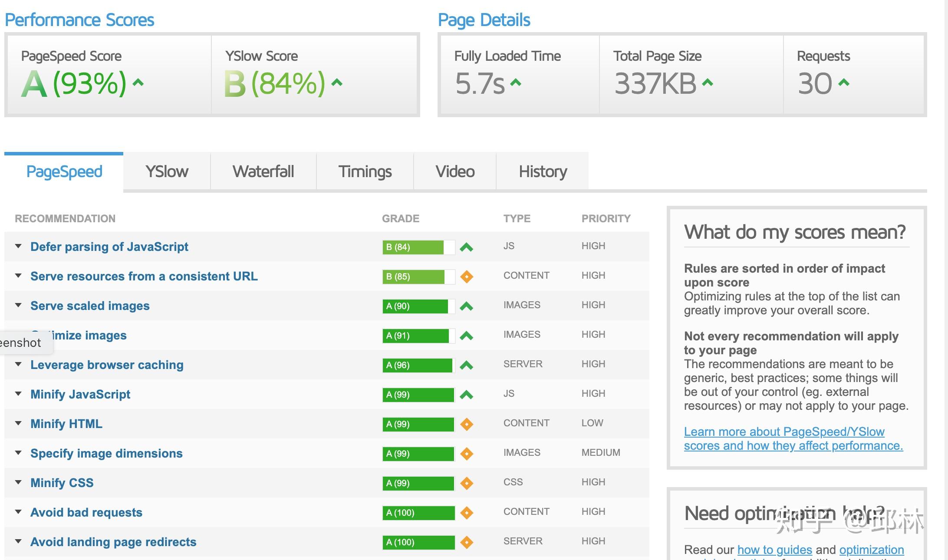Click the Leverage browser caching arrow icon
Screen dimensions: 948x560
467,365
